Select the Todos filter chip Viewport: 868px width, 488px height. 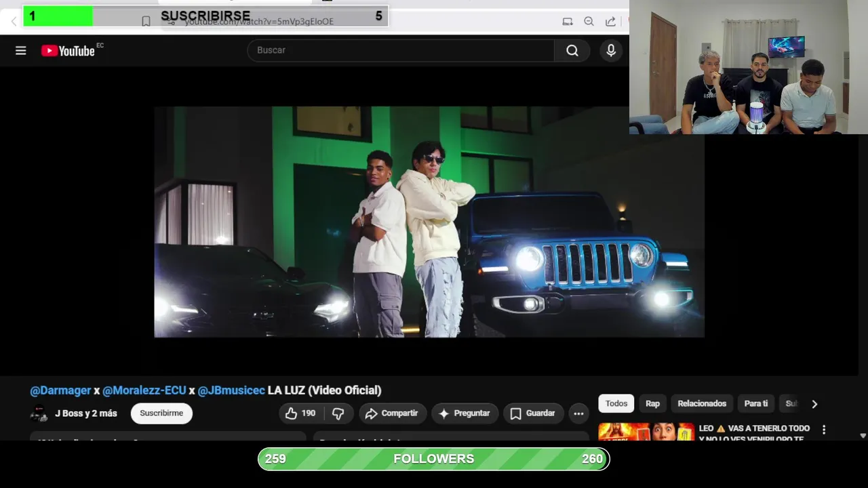(616, 403)
